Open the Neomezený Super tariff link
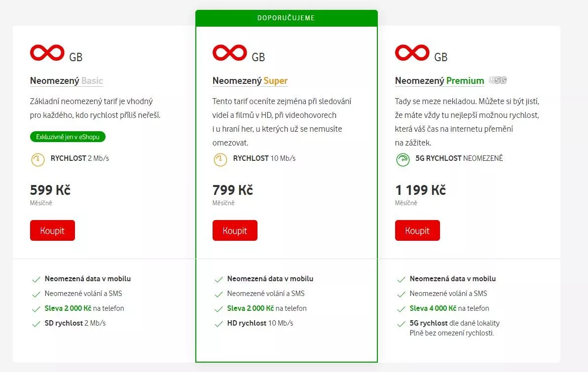Screen dimensions: 588x372 tap(250, 80)
